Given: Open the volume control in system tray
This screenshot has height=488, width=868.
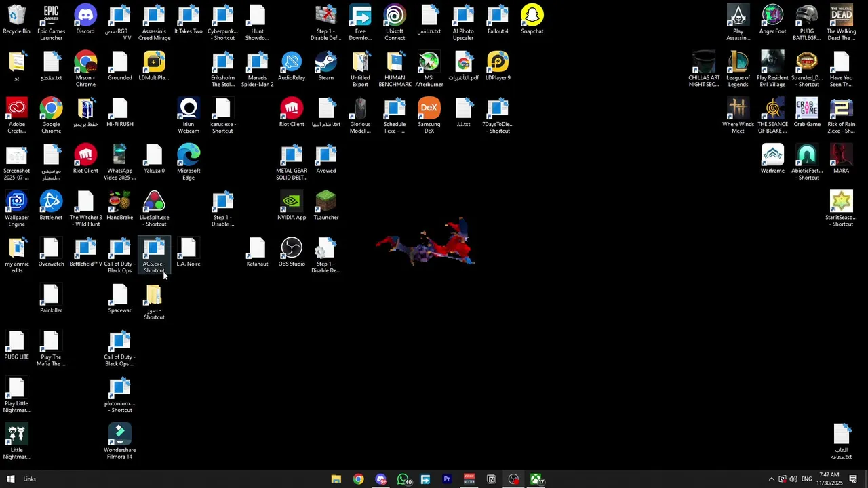Looking at the screenshot, I should 793,479.
